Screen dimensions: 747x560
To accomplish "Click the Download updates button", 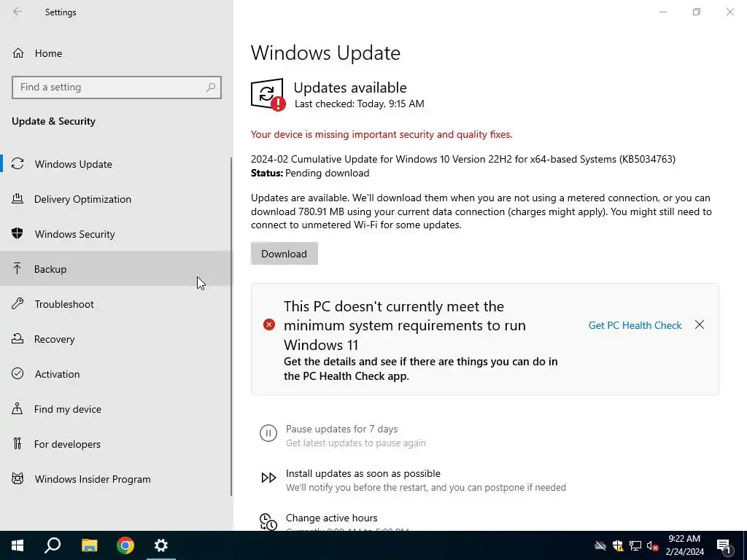I will pos(284,254).
